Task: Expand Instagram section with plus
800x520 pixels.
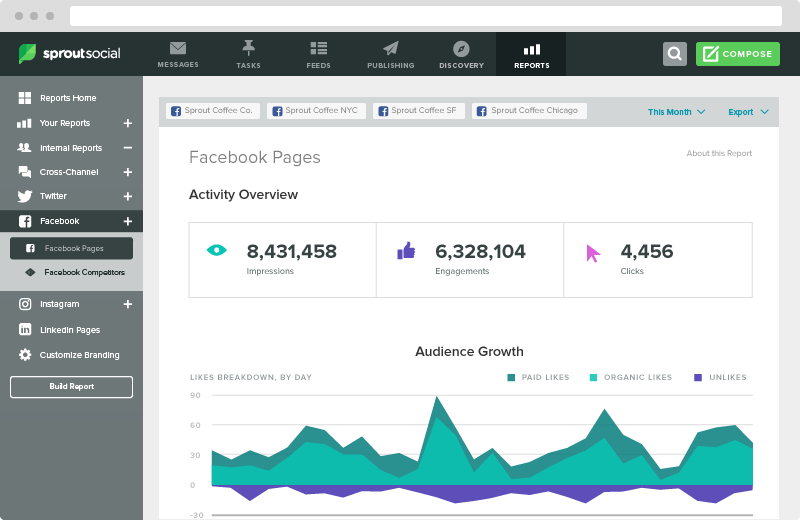Action: [128, 304]
